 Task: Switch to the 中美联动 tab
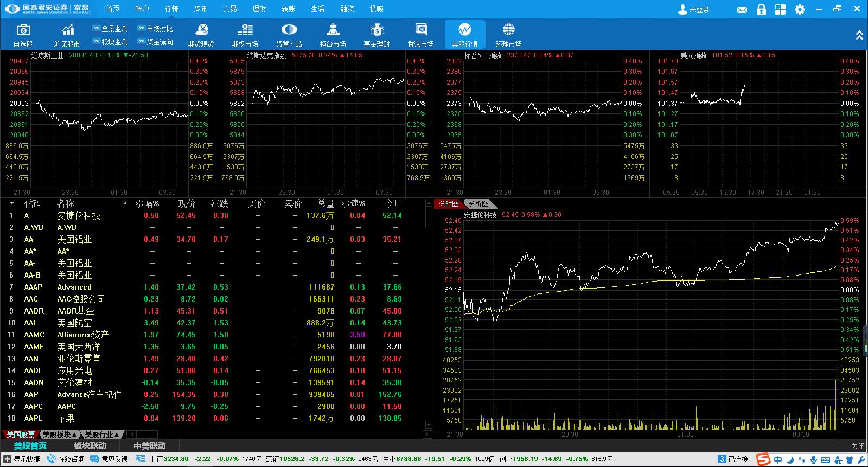(150, 446)
